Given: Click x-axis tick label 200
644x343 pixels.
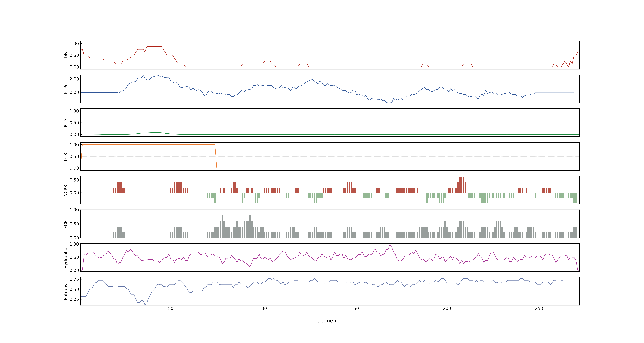Looking at the screenshot, I should coord(447,309).
